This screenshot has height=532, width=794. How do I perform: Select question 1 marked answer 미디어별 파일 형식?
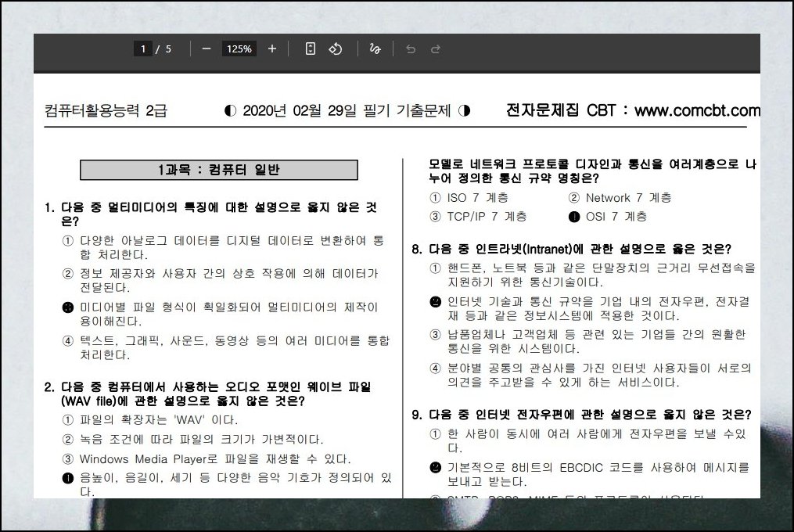point(221,314)
